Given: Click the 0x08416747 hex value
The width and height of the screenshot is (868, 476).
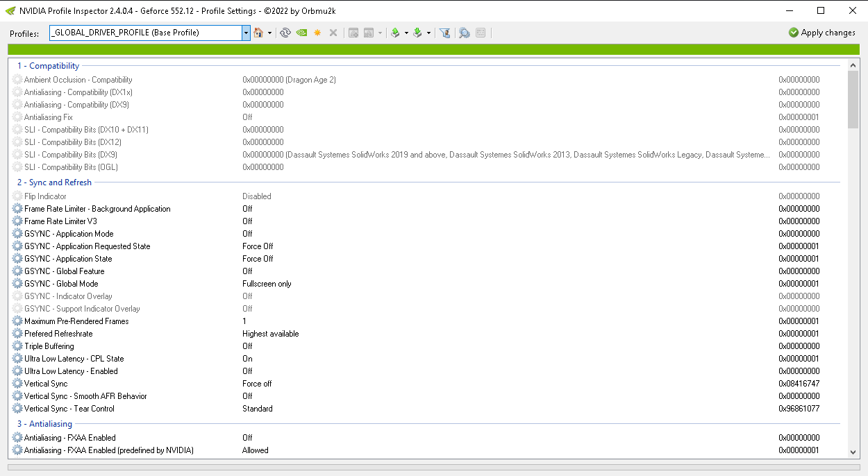Looking at the screenshot, I should (799, 384).
